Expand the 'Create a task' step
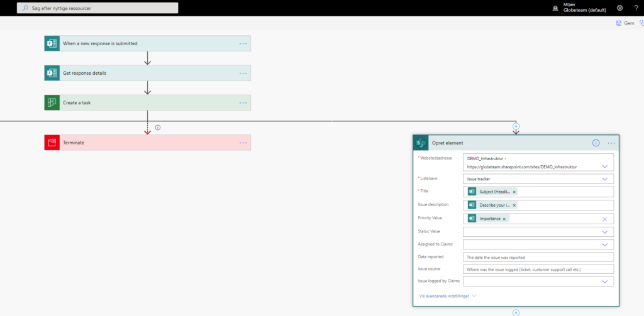644x316 pixels. pyautogui.click(x=147, y=102)
